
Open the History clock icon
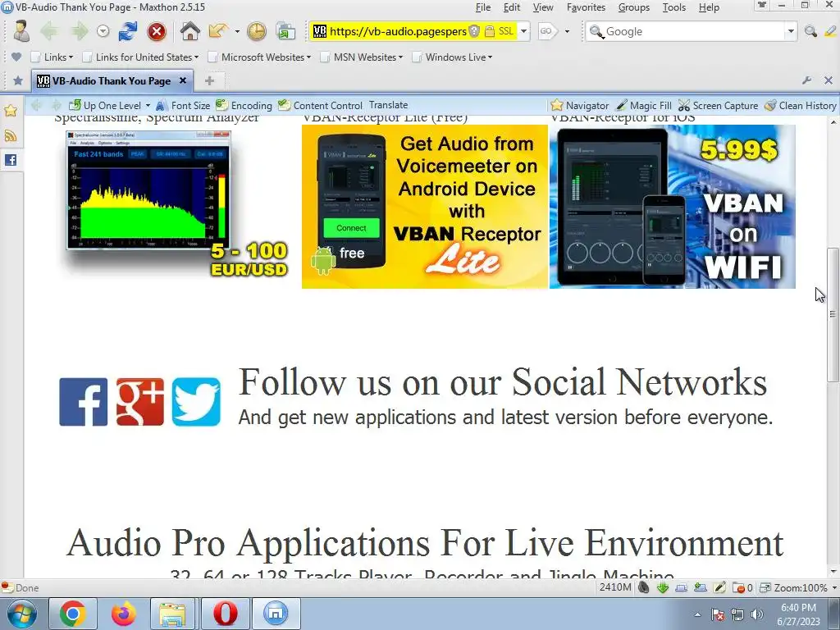point(257,32)
